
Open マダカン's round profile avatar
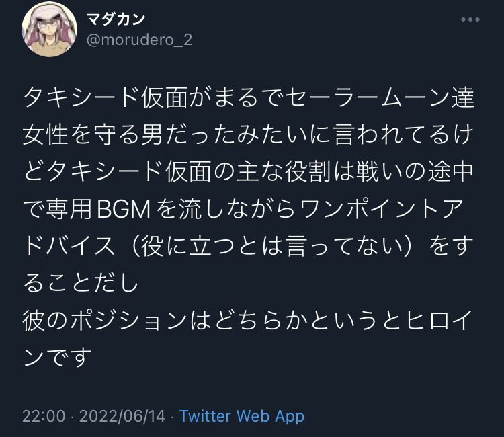tap(49, 29)
